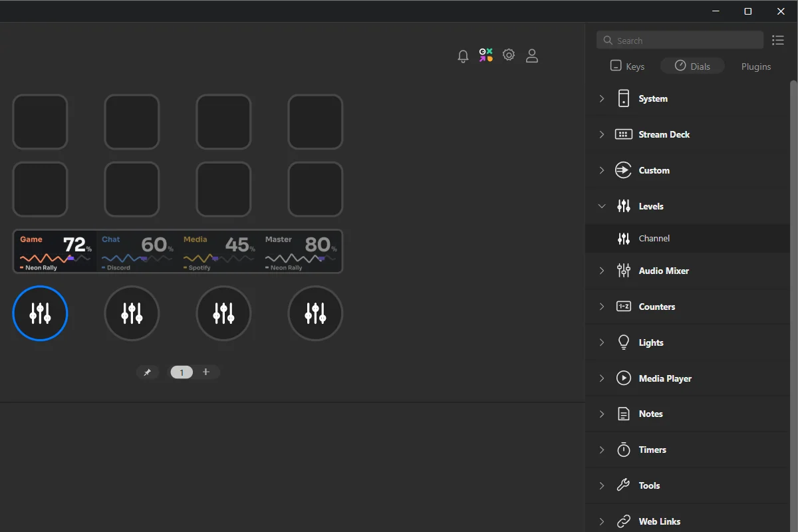Select page 1 indicator
The height and width of the screenshot is (532, 798).
coord(182,372)
